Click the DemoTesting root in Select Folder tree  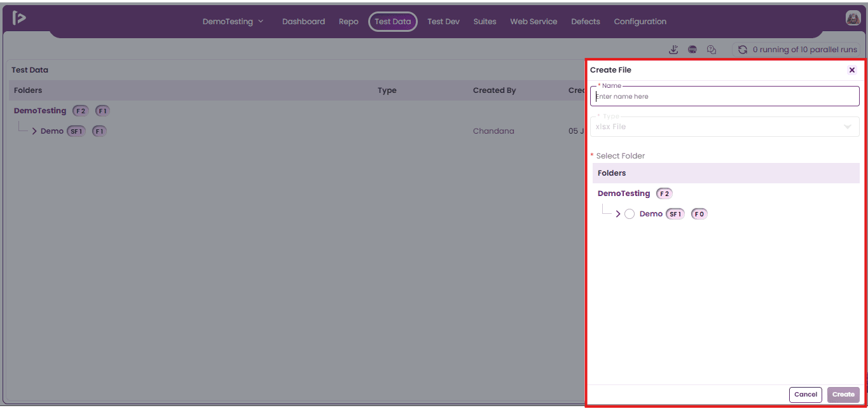tap(624, 193)
